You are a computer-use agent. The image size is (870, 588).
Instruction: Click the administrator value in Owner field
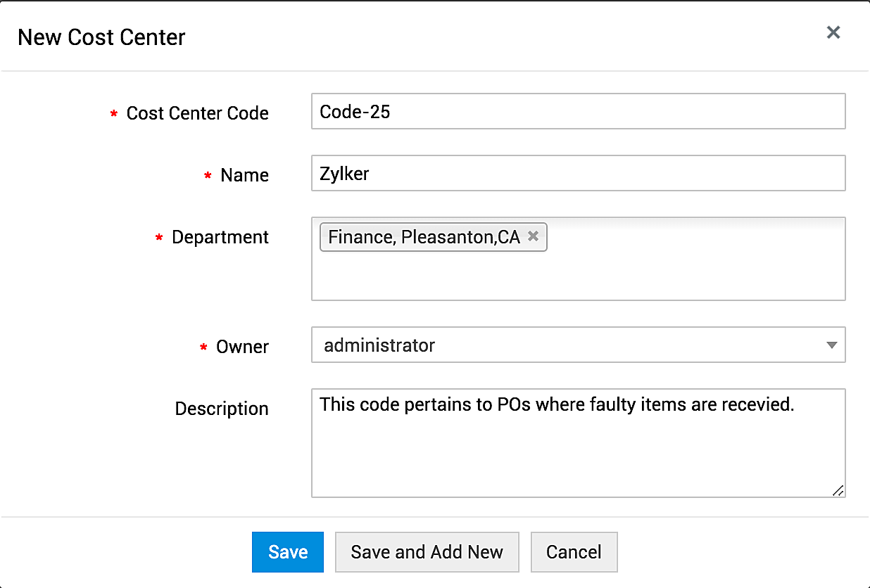click(379, 345)
